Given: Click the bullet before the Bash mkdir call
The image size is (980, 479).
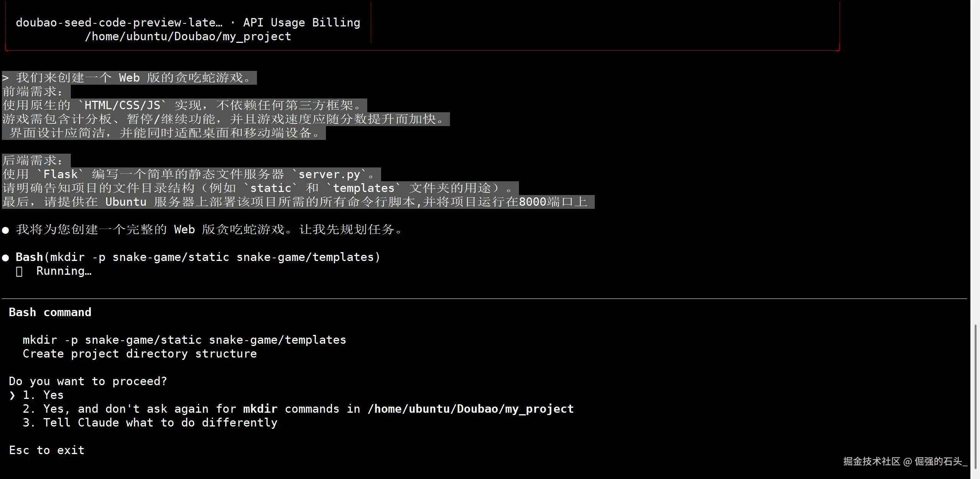Looking at the screenshot, I should tap(6, 258).
